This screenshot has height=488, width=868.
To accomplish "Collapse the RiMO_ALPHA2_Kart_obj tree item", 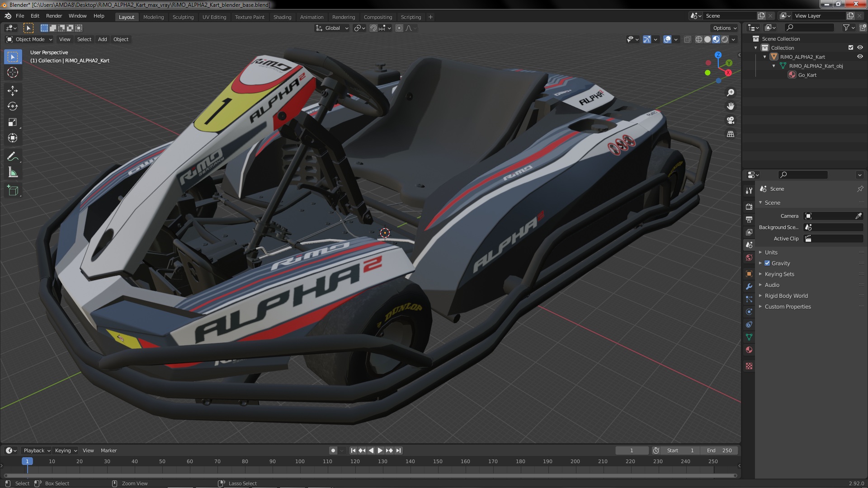I will coord(774,66).
